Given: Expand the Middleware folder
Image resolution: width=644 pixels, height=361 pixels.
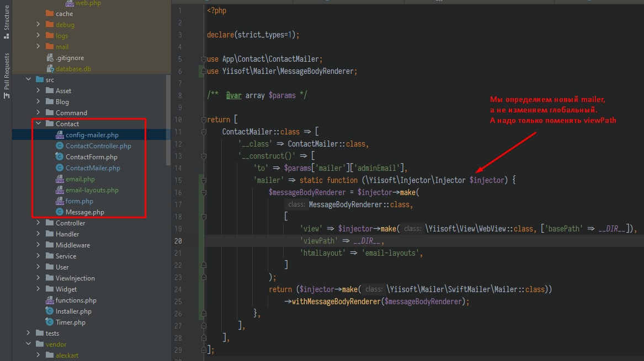Looking at the screenshot, I should click(38, 245).
